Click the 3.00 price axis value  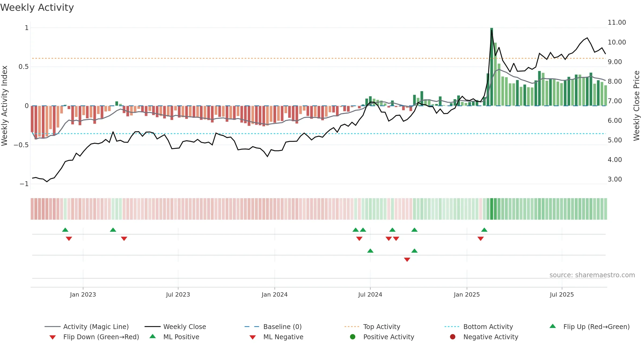click(x=615, y=179)
